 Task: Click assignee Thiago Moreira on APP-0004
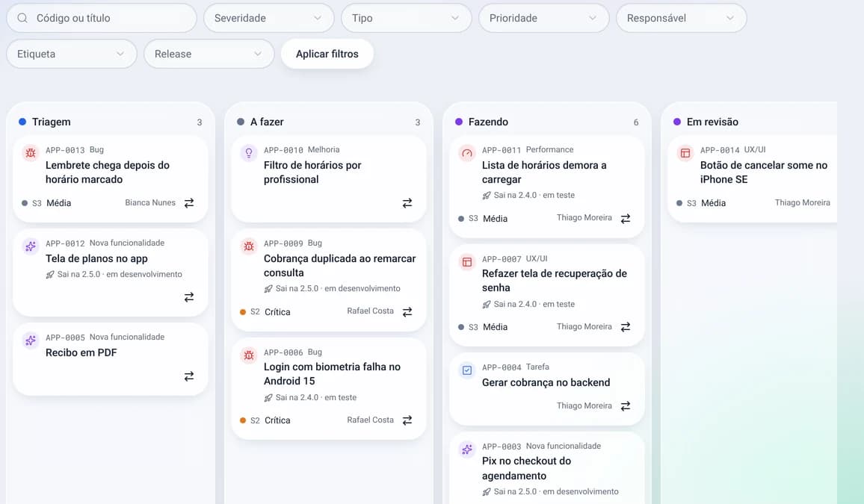tap(584, 405)
